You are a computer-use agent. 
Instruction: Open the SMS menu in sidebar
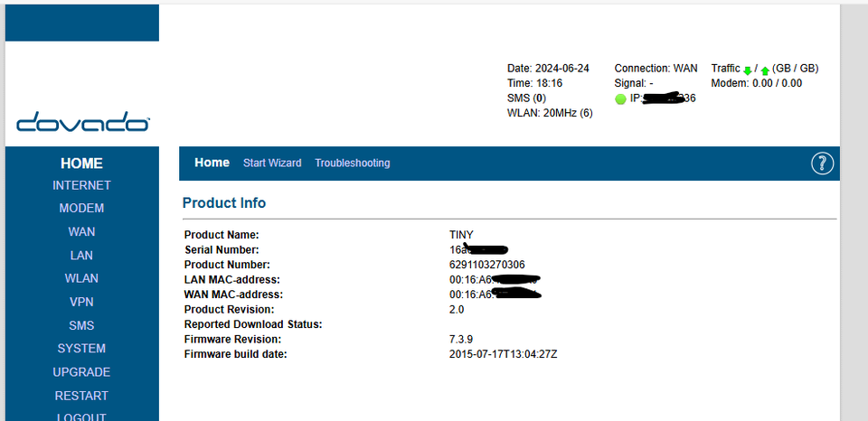[x=81, y=325]
